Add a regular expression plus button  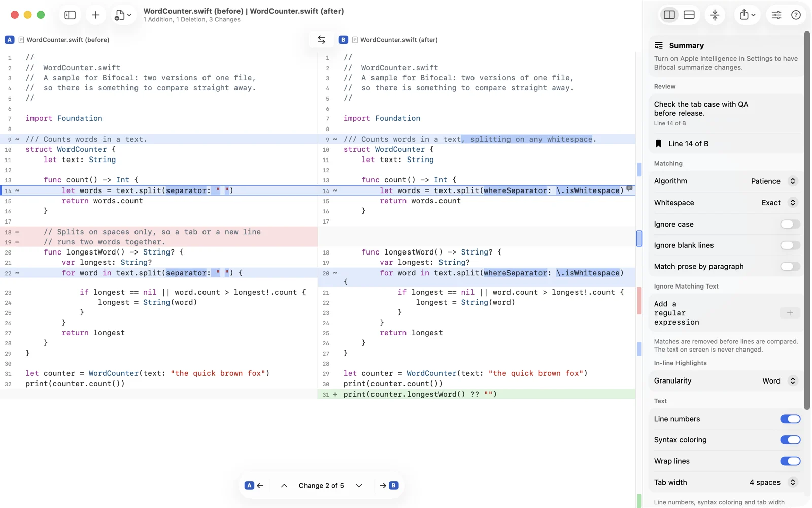pos(790,313)
